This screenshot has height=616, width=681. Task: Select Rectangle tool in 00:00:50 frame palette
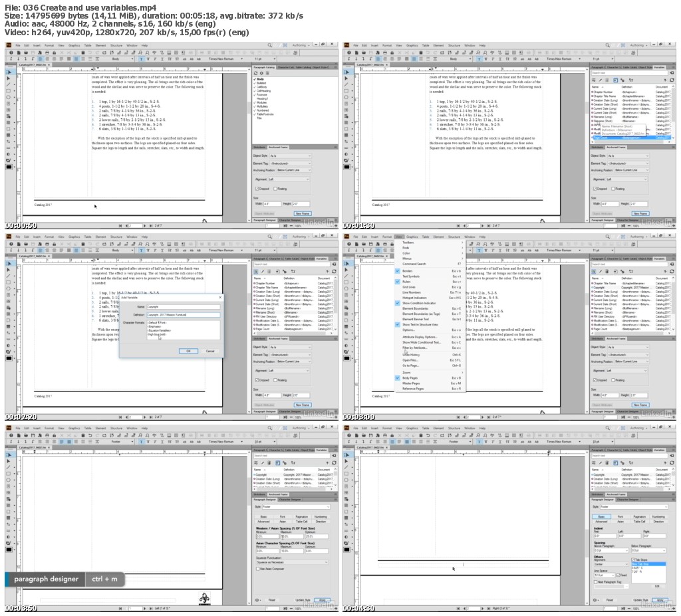(x=9, y=91)
